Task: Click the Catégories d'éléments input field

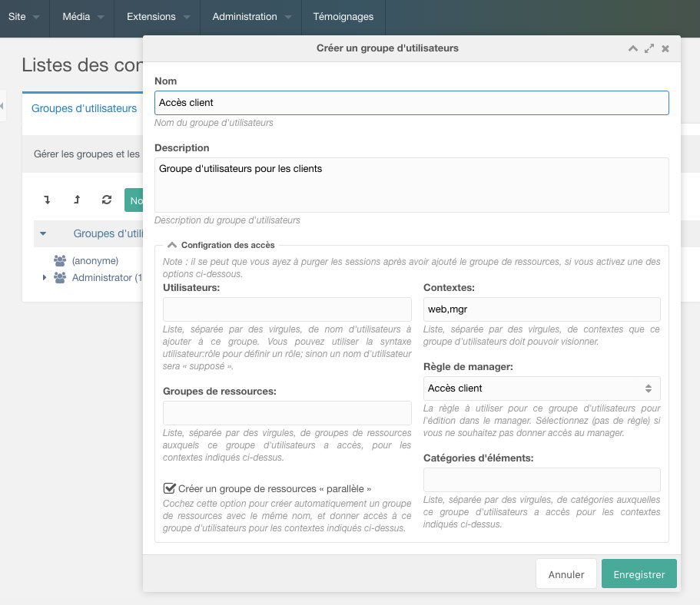Action: click(x=542, y=480)
